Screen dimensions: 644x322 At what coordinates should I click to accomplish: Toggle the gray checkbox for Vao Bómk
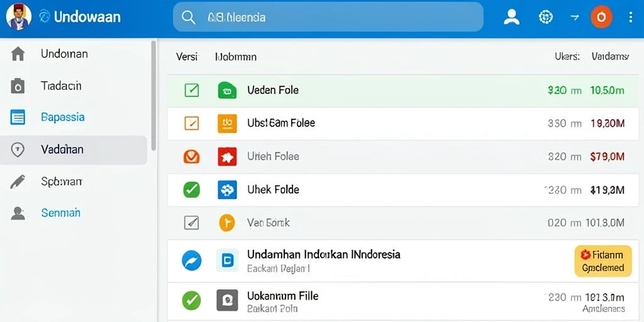coord(191,223)
